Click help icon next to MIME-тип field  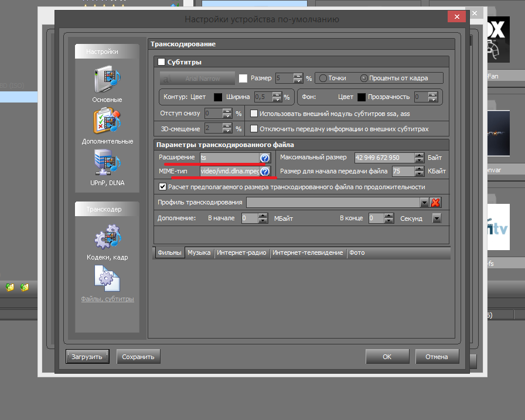tap(265, 172)
